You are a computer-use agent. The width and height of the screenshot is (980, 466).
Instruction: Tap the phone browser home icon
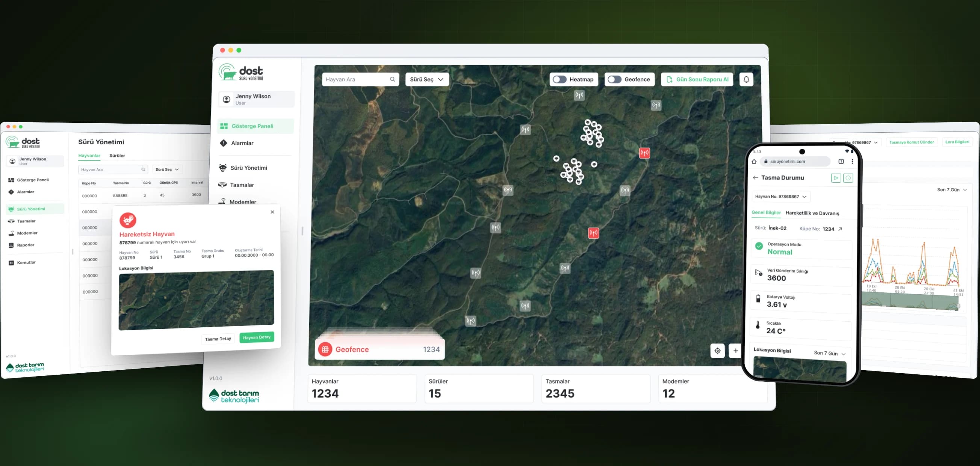754,161
